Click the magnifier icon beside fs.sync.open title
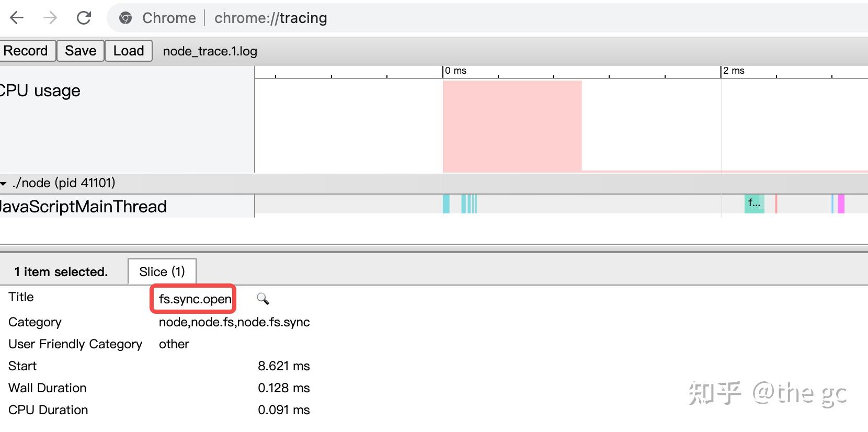This screenshot has width=868, height=432. (x=262, y=299)
